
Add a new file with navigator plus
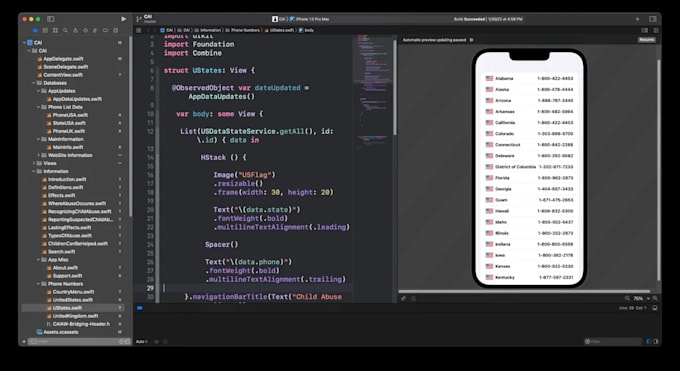[24, 341]
